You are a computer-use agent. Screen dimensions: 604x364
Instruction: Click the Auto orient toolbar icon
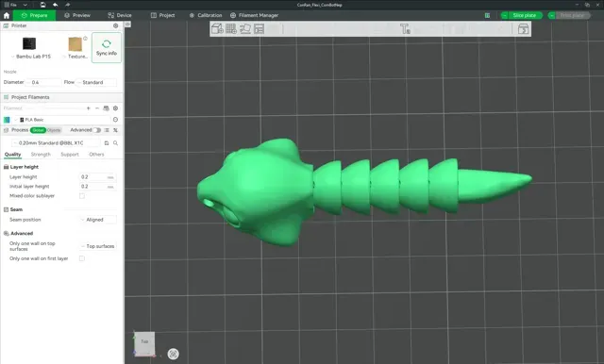click(x=245, y=29)
